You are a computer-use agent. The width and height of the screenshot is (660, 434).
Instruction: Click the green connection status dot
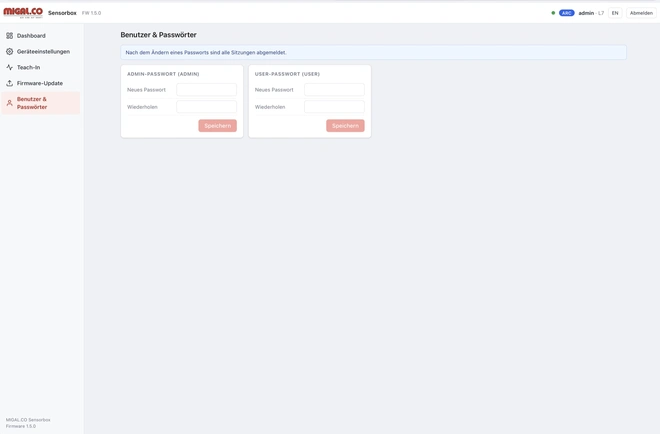[x=553, y=13]
